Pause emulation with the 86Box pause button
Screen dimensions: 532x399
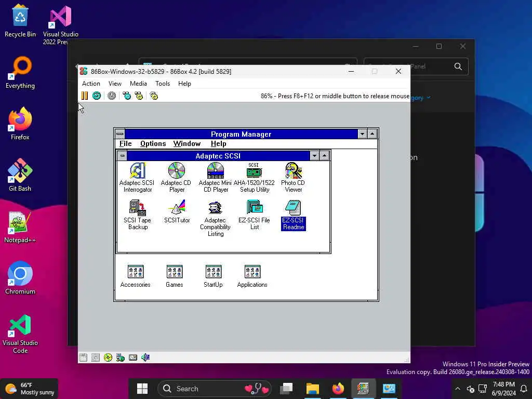coord(85,96)
